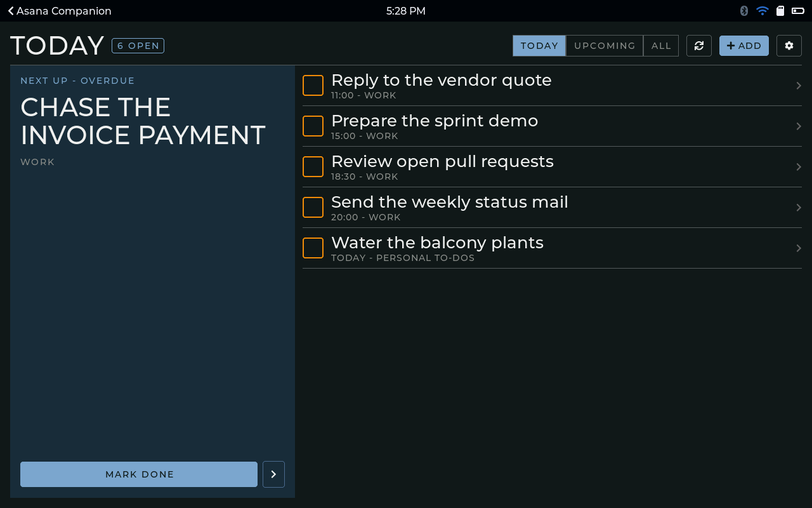Click the Next Up - Overdue label
This screenshot has height=508, width=812.
point(77,81)
